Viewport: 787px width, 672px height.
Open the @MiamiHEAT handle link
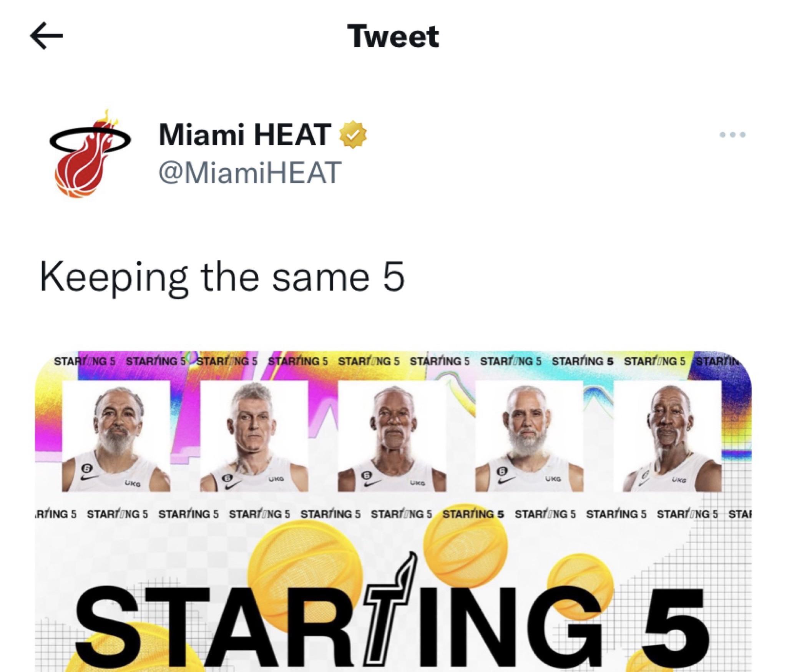point(250,173)
